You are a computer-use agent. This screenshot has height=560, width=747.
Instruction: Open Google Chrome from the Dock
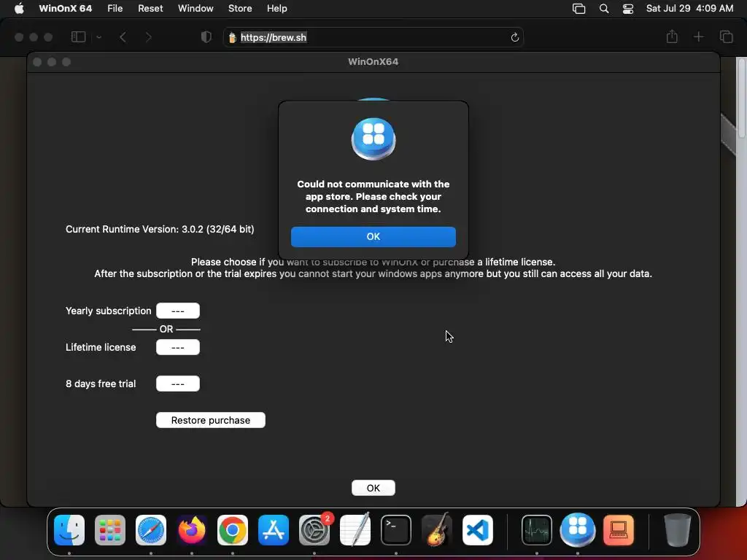point(233,530)
